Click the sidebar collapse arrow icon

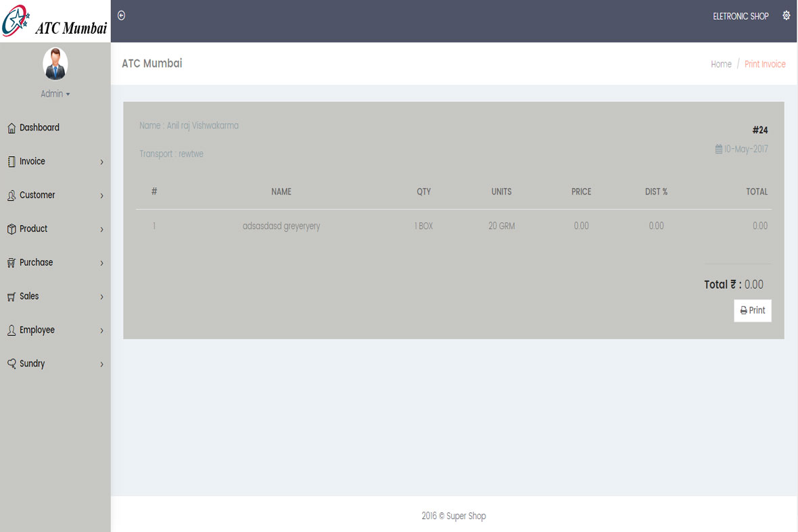click(121, 16)
